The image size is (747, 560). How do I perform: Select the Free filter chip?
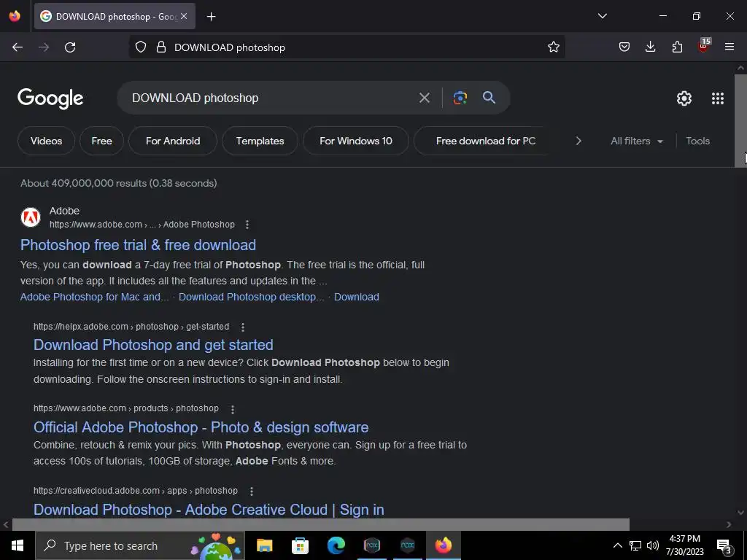(102, 141)
